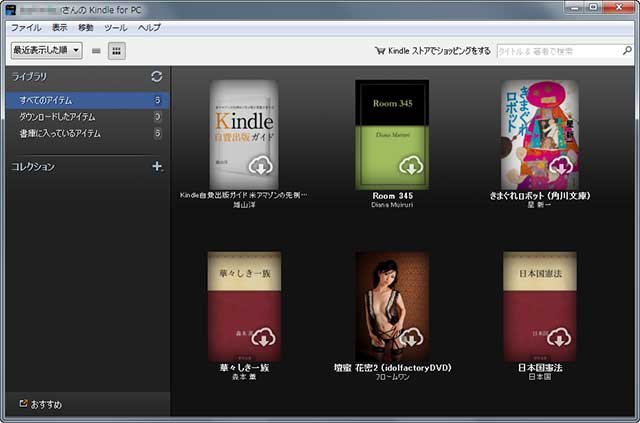Minimize the Kindle for PC window
Screen dimensions: 640x423
(575, 7)
